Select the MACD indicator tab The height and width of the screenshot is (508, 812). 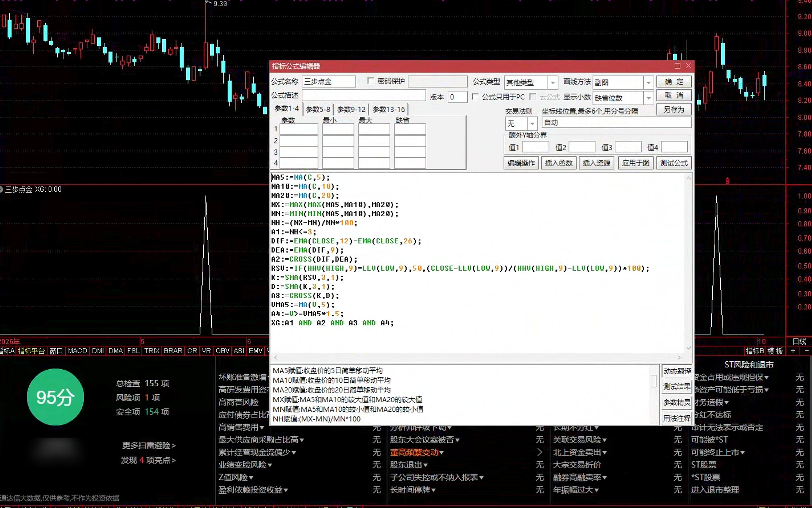[77, 351]
